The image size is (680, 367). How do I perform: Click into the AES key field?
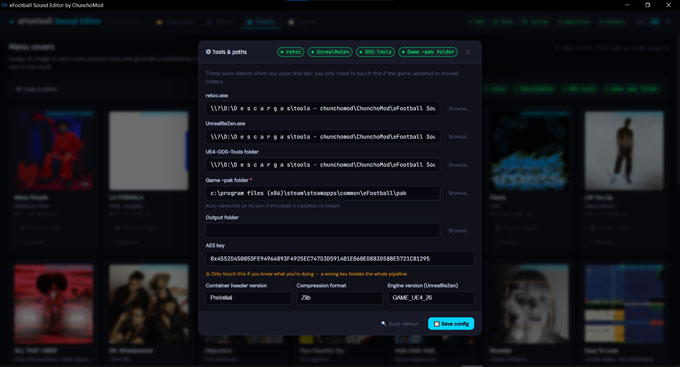click(340, 259)
